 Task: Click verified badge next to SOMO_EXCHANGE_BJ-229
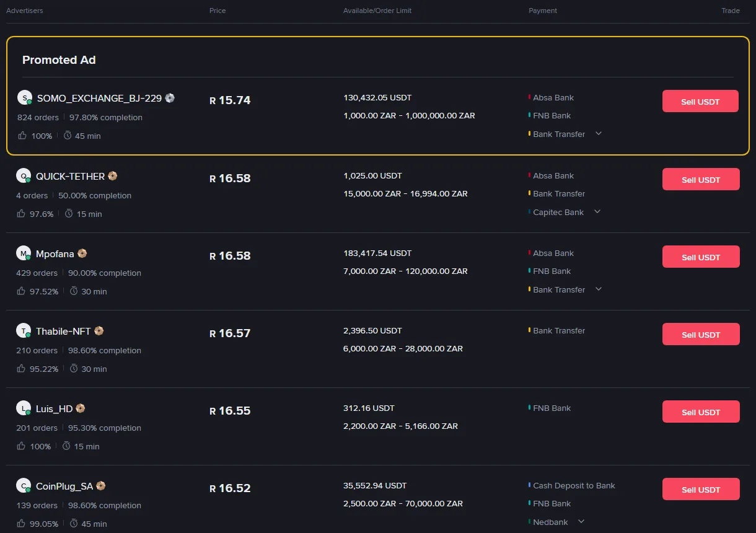click(x=170, y=98)
